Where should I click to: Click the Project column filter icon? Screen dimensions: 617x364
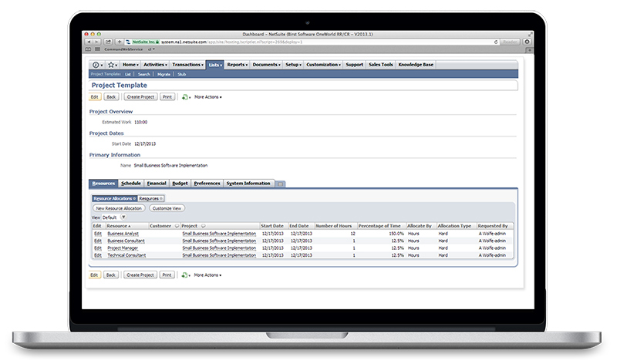[204, 226]
